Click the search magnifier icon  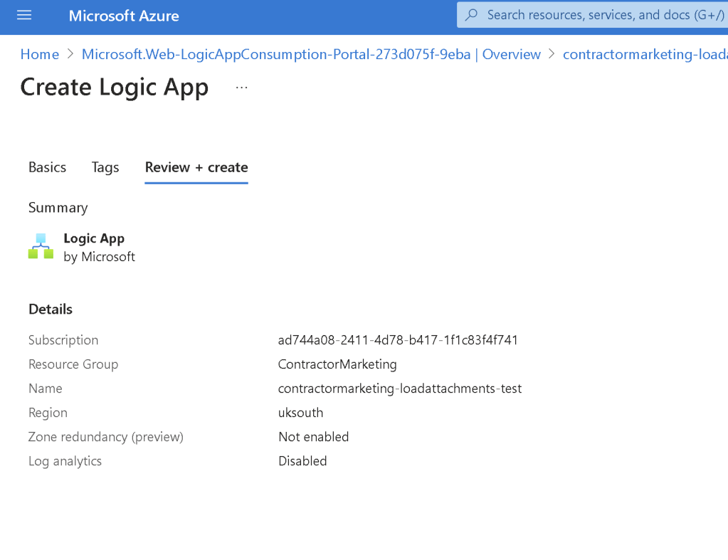tap(471, 15)
